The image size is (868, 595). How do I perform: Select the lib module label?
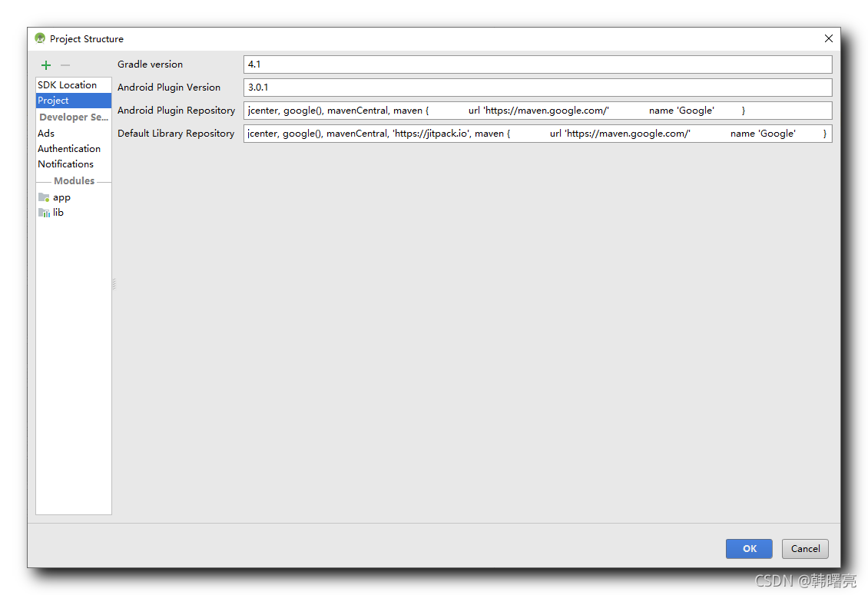click(x=58, y=213)
